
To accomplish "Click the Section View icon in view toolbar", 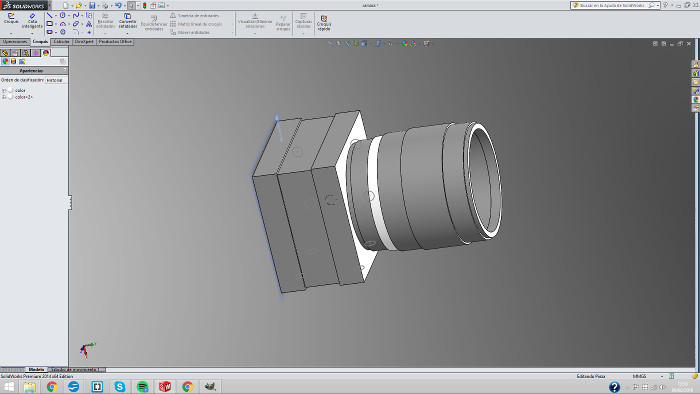I will point(356,43).
